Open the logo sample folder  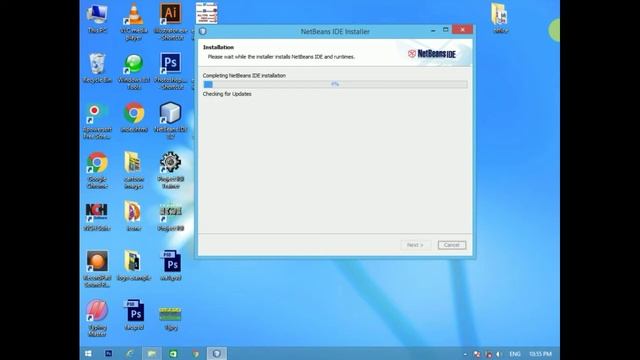pos(134,266)
